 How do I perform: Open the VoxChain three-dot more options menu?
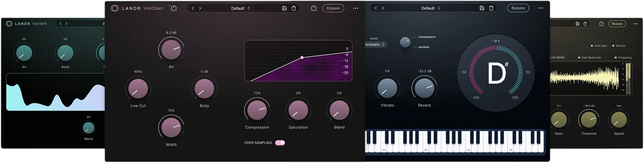356,8
